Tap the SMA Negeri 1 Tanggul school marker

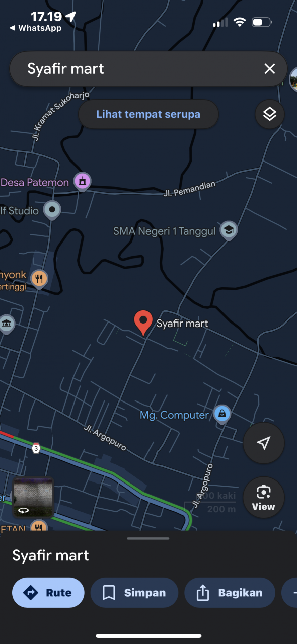click(229, 230)
